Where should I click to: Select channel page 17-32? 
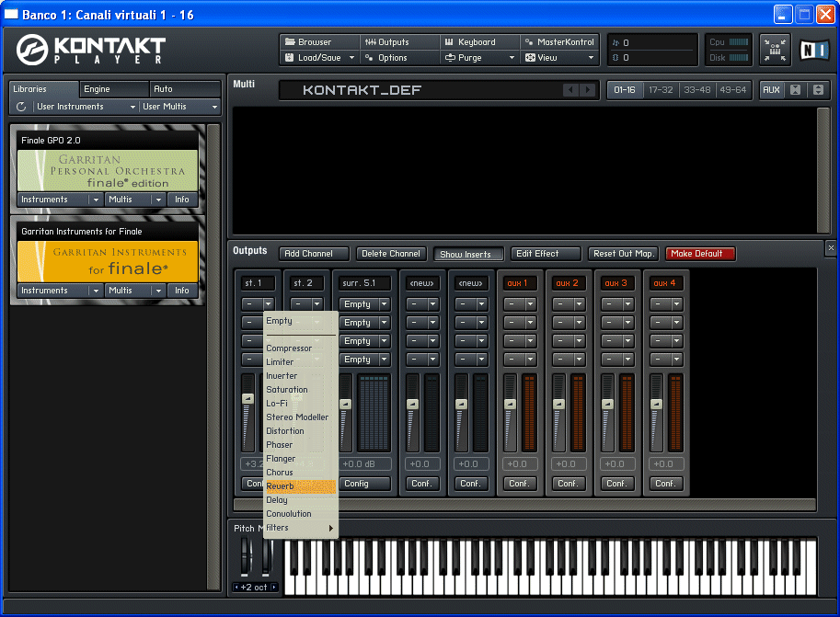(x=661, y=90)
